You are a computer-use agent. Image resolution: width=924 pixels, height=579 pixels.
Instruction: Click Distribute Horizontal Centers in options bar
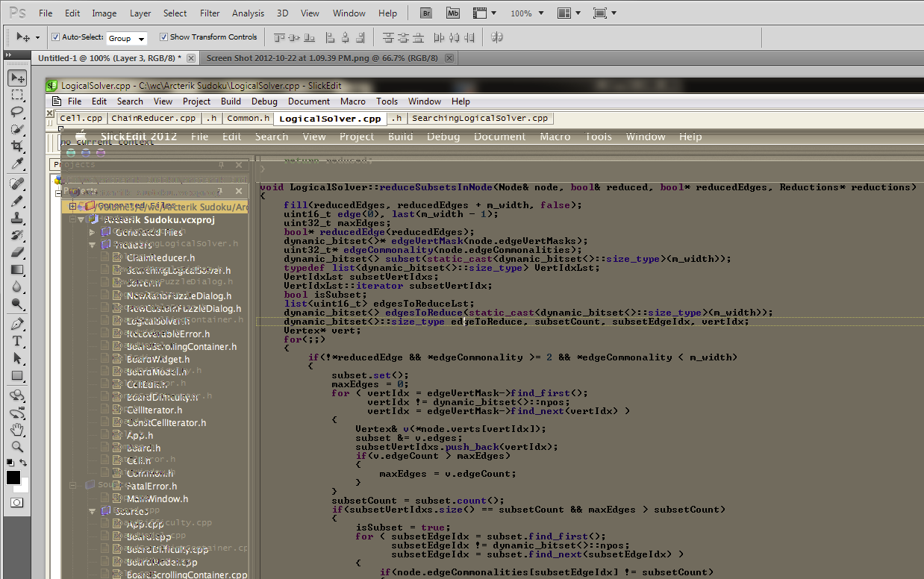(455, 37)
